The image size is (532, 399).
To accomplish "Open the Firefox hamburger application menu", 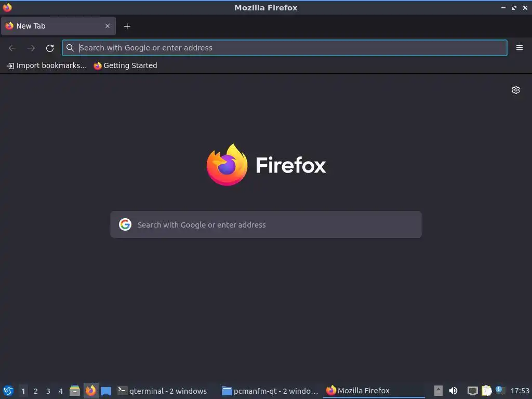I will point(519,48).
